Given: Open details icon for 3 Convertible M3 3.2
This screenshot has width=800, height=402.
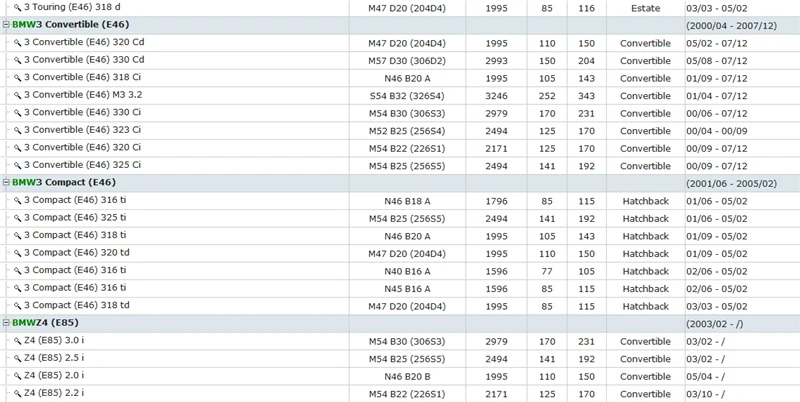Looking at the screenshot, I should click(x=17, y=95).
